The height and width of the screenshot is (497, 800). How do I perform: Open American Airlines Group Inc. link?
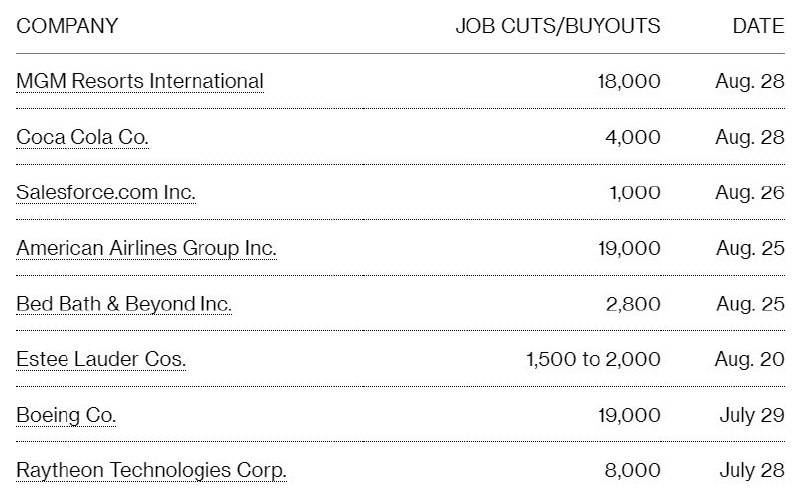click(146, 248)
